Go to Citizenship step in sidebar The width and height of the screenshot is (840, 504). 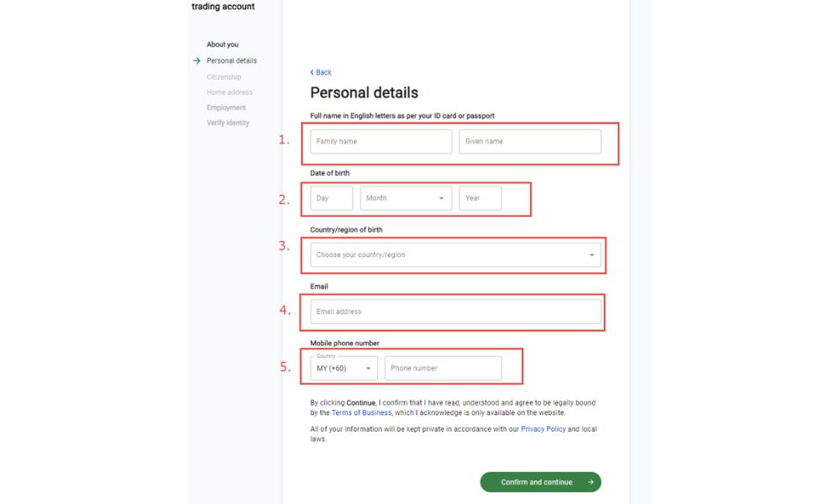click(223, 77)
